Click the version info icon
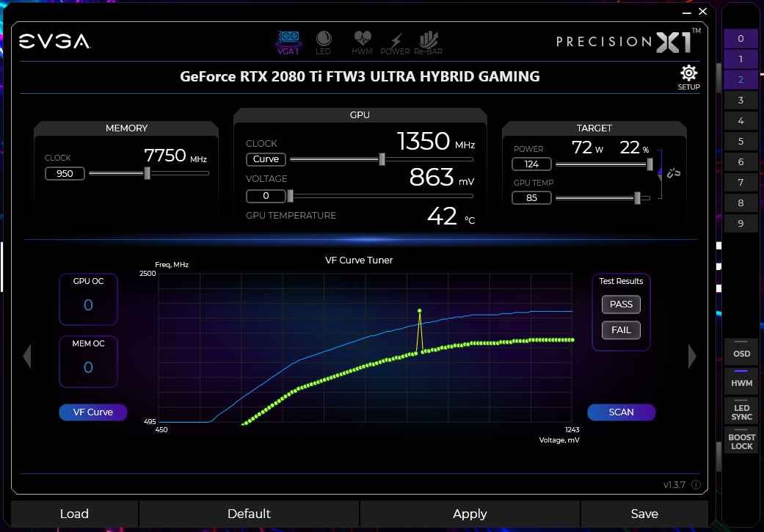This screenshot has width=764, height=532. tap(696, 484)
